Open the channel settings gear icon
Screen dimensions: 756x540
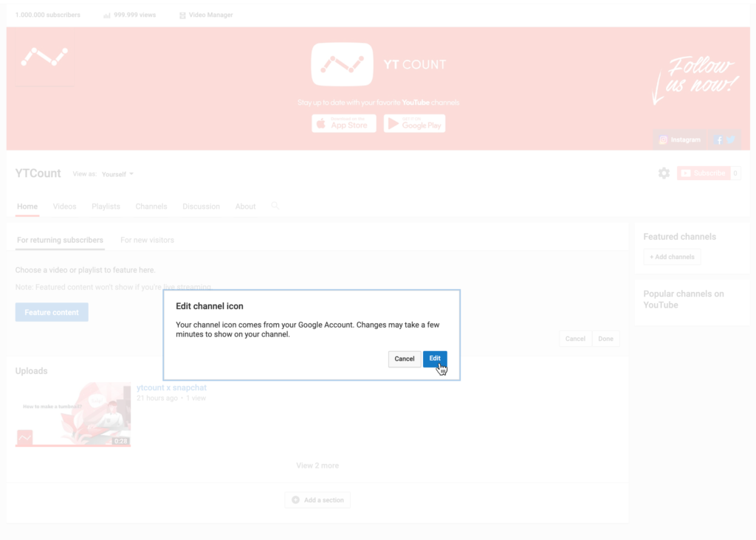[x=664, y=173]
